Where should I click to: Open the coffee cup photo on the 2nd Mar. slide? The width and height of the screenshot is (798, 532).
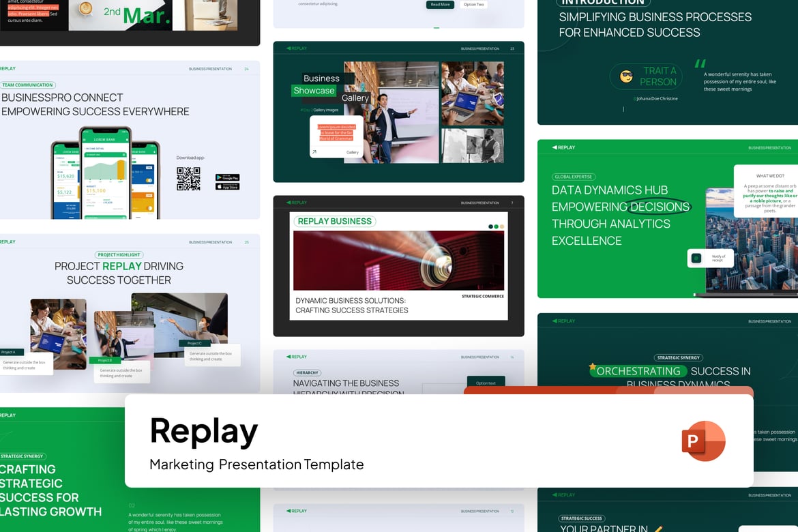(x=120, y=15)
